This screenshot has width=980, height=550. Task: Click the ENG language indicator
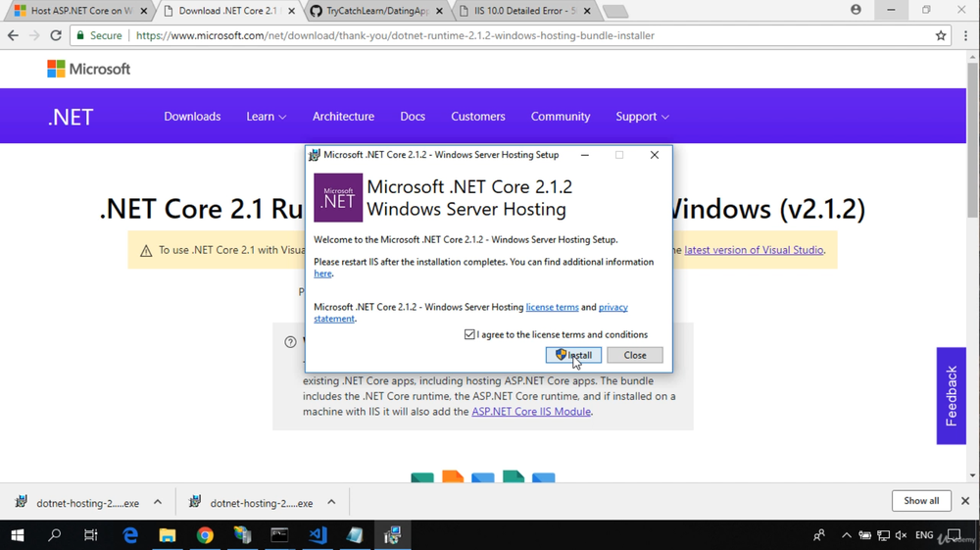point(924,535)
